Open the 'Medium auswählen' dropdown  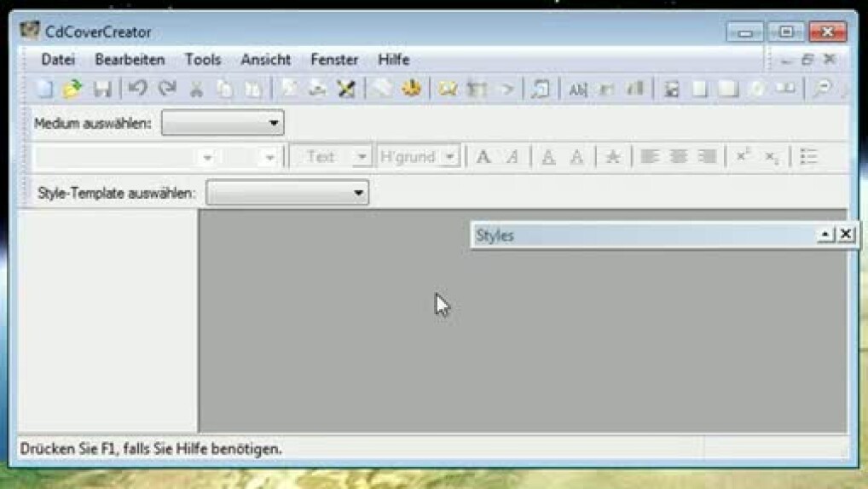(273, 124)
